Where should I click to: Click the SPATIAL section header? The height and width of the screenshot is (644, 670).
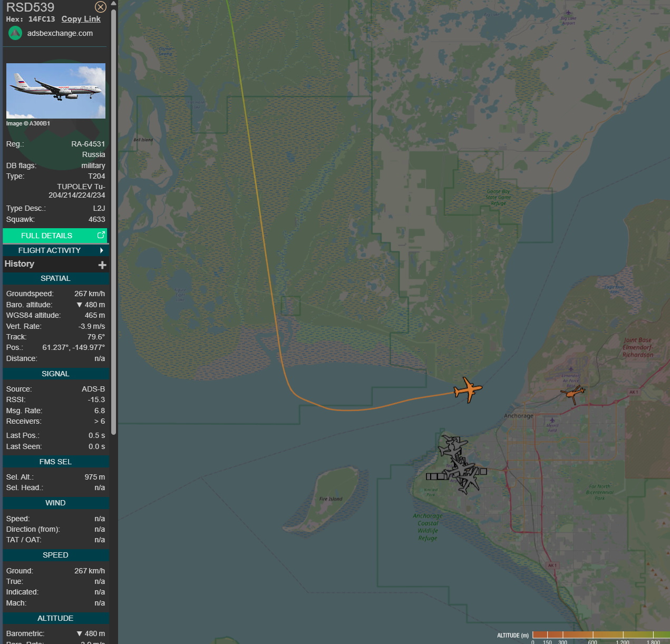tap(56, 278)
